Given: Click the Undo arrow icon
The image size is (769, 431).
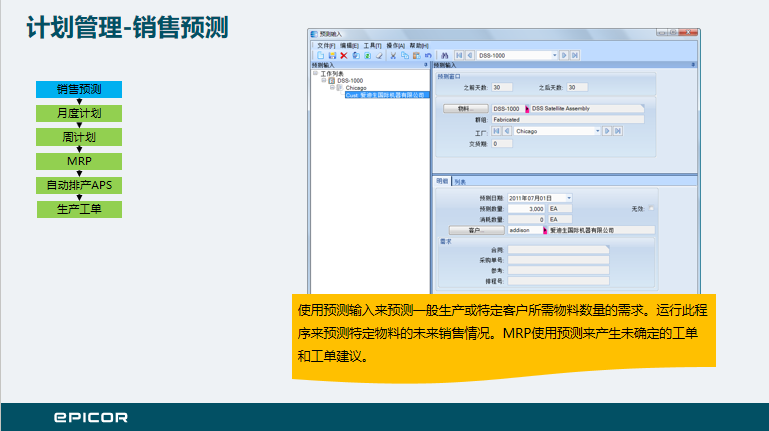Looking at the screenshot, I should 428,55.
